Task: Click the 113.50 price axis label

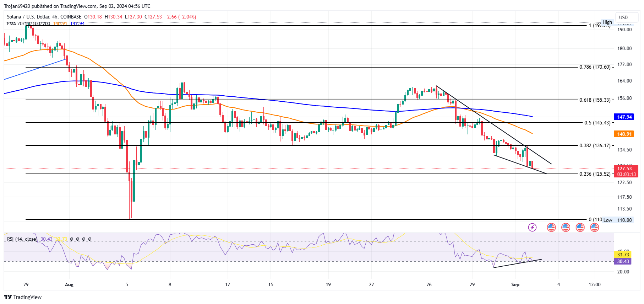Action: coord(624,209)
